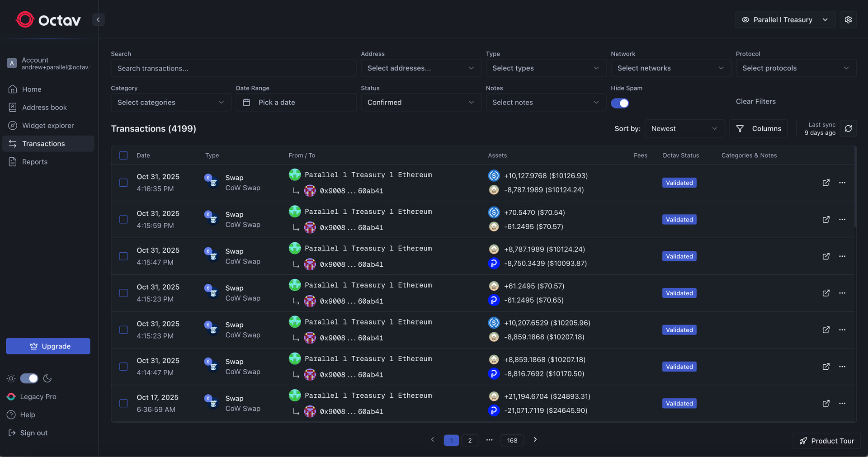
Task: Switch to Legacy Pro
Action: pos(32,397)
